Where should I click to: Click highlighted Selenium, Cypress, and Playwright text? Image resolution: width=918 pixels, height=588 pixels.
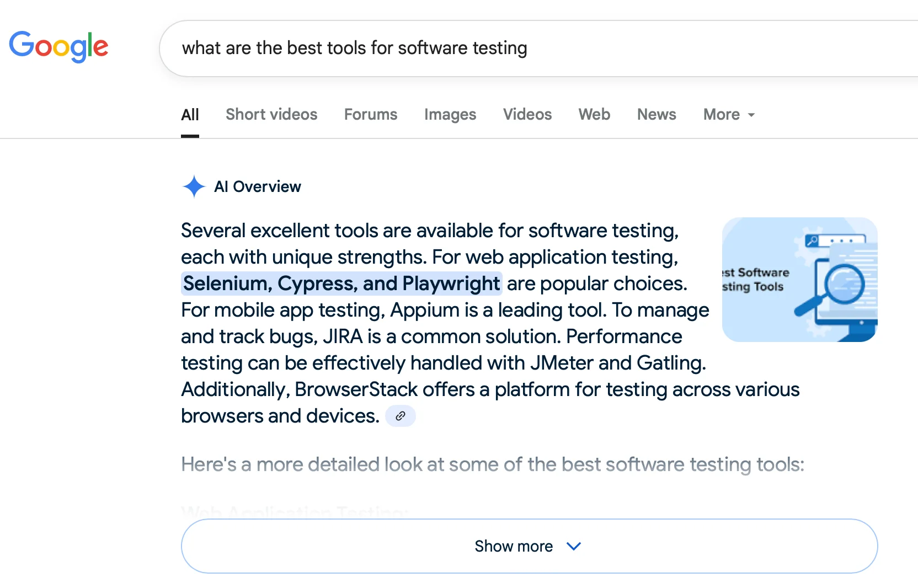coord(341,284)
